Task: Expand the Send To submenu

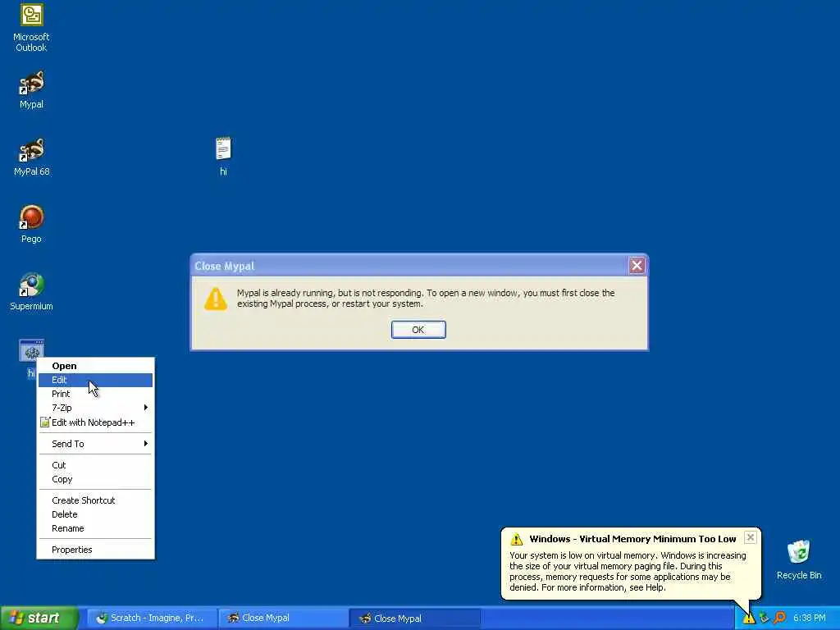Action: pyautogui.click(x=95, y=444)
